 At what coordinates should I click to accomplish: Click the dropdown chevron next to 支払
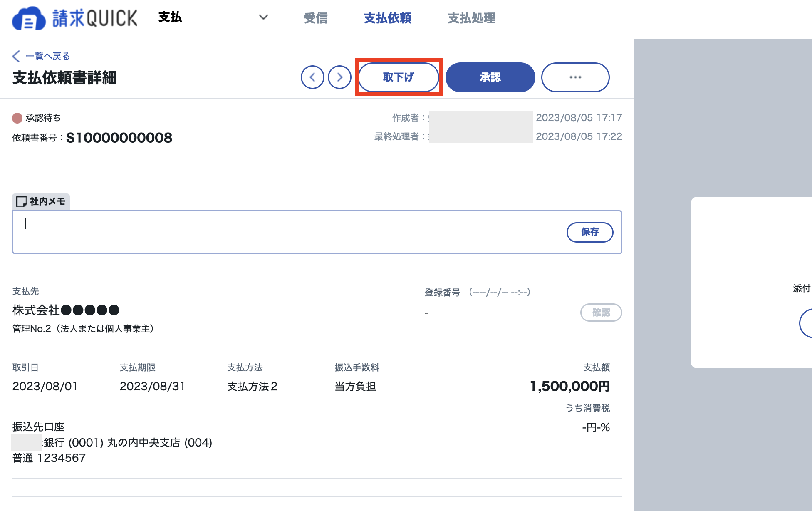pyautogui.click(x=263, y=17)
